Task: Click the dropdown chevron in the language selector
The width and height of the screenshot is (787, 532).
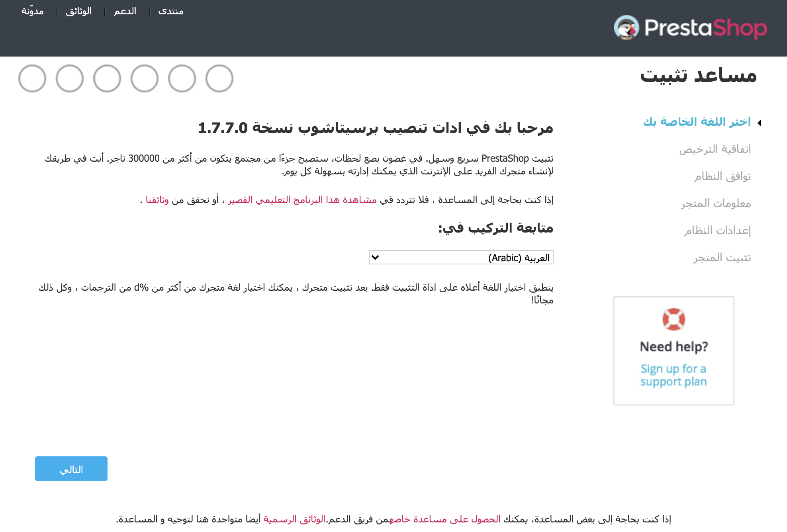Action: click(375, 258)
